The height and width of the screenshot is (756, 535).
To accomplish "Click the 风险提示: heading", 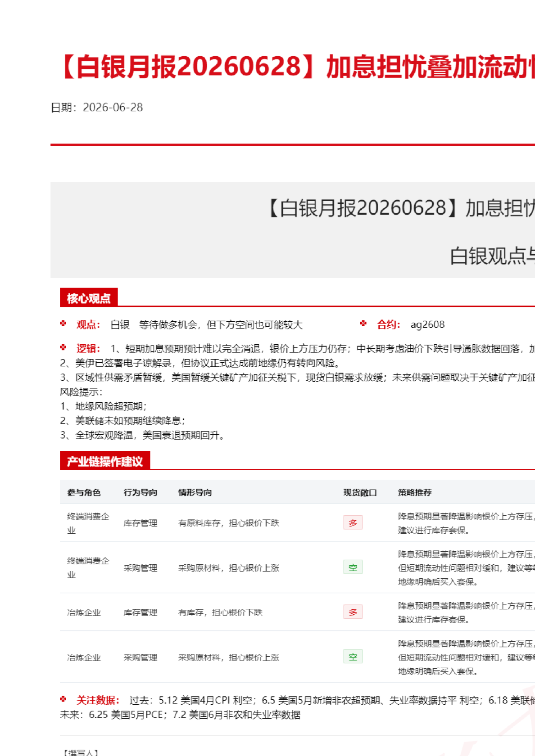I will [x=81, y=392].
